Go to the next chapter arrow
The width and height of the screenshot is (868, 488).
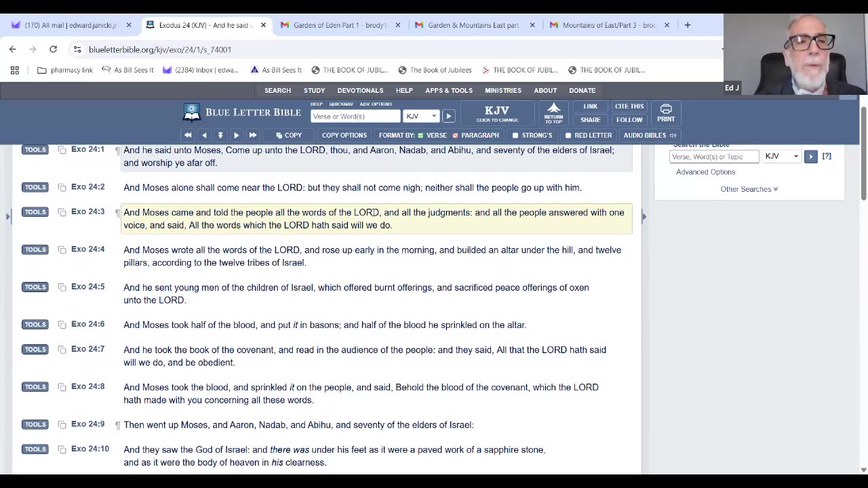click(x=237, y=135)
